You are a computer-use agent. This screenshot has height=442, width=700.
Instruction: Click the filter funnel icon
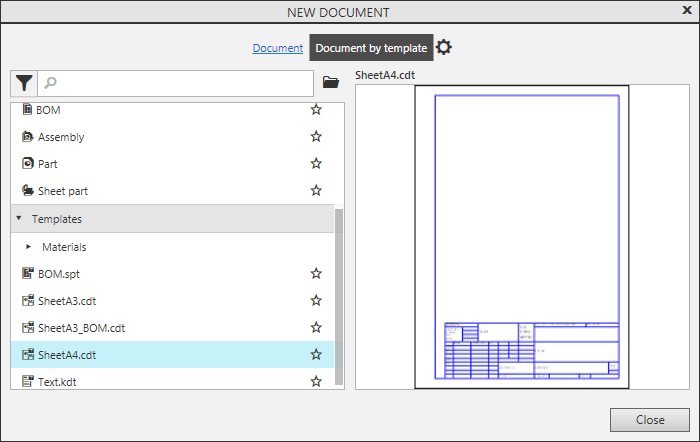[24, 83]
